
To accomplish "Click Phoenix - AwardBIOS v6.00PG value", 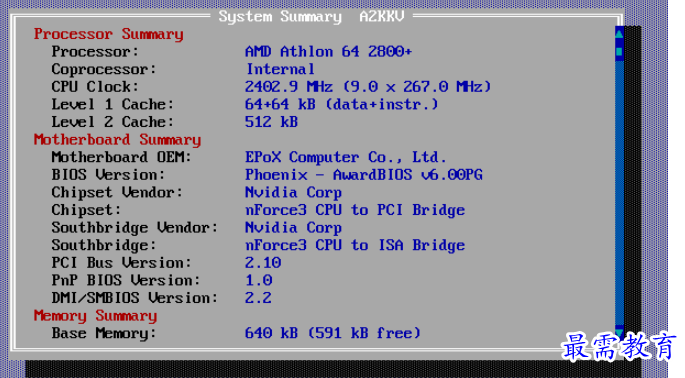I will pos(363,175).
